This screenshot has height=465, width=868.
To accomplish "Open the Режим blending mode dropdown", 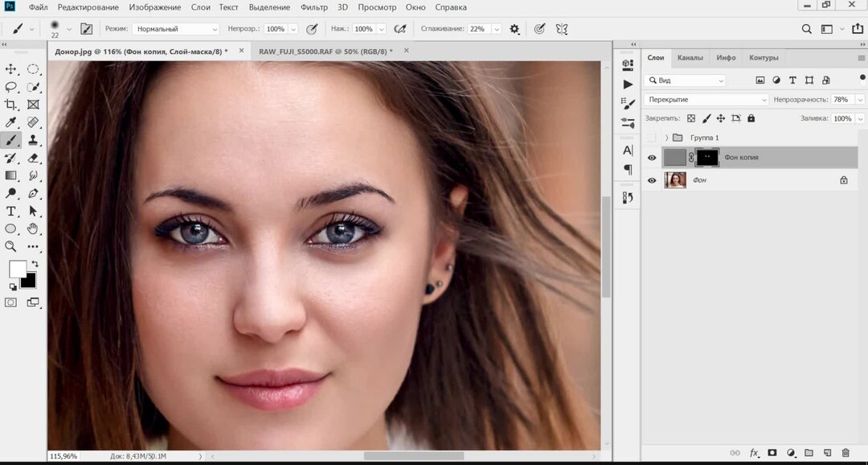I will pos(176,29).
